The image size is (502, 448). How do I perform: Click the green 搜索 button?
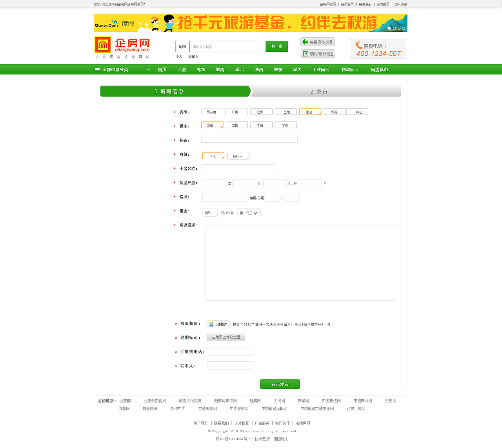tap(277, 46)
